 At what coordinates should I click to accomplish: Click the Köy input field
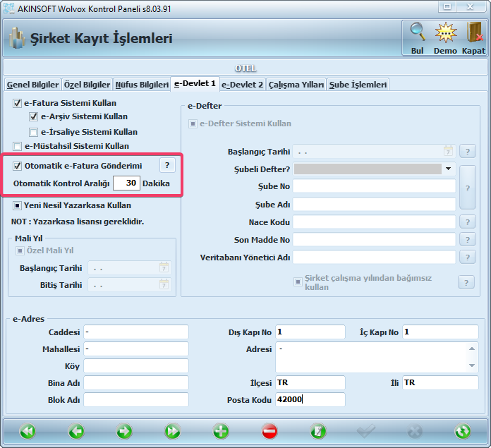[x=136, y=365]
